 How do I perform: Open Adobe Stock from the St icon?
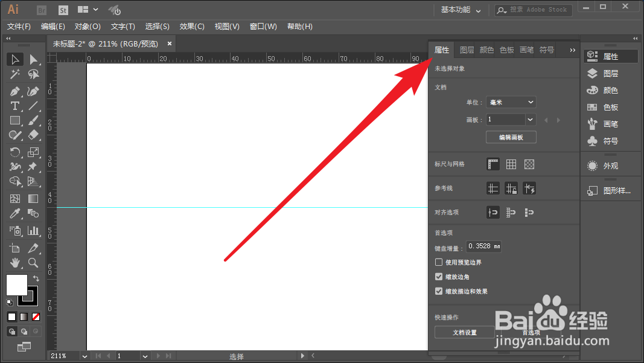pos(63,10)
